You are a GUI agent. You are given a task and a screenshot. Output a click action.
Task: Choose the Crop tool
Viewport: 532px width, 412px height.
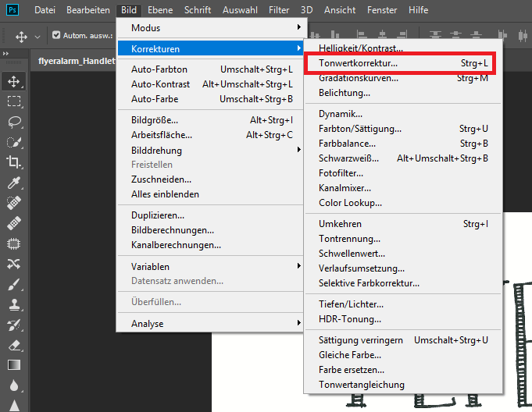click(x=14, y=162)
